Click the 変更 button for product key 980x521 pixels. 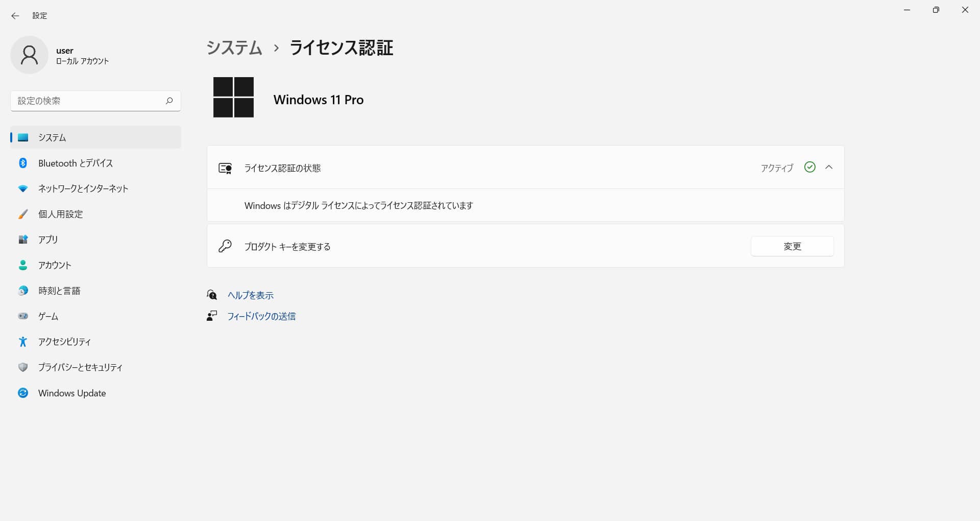792,246
